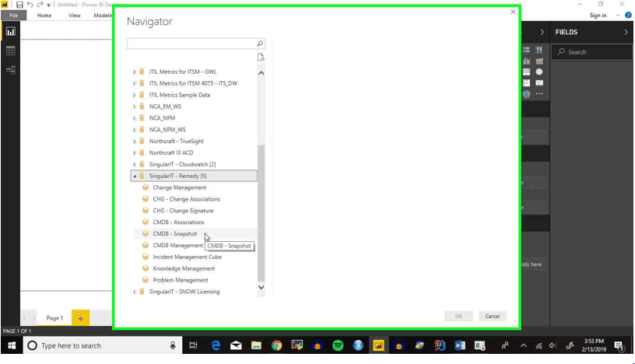Select Problem Management cube

tap(181, 280)
